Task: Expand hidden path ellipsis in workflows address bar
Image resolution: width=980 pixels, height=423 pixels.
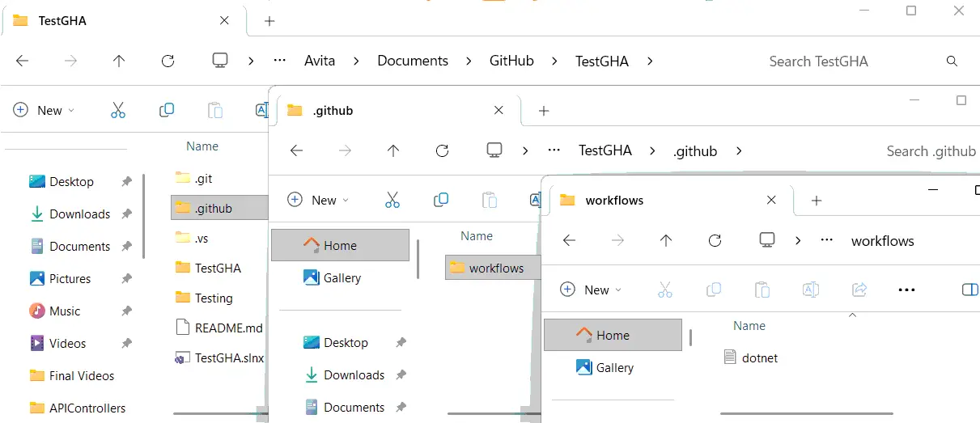Action: 827,240
